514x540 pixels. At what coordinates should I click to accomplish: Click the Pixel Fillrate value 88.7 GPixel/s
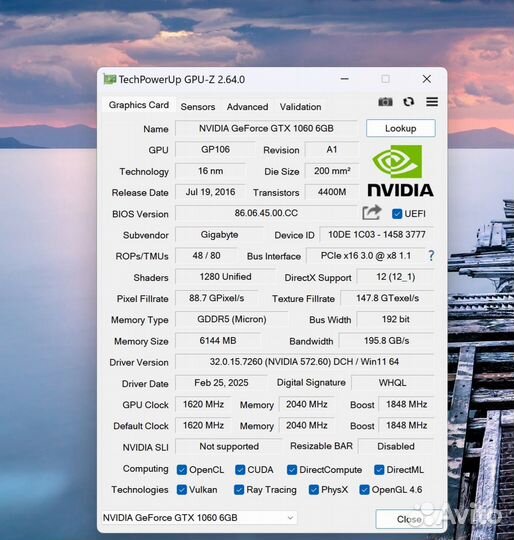point(217,298)
